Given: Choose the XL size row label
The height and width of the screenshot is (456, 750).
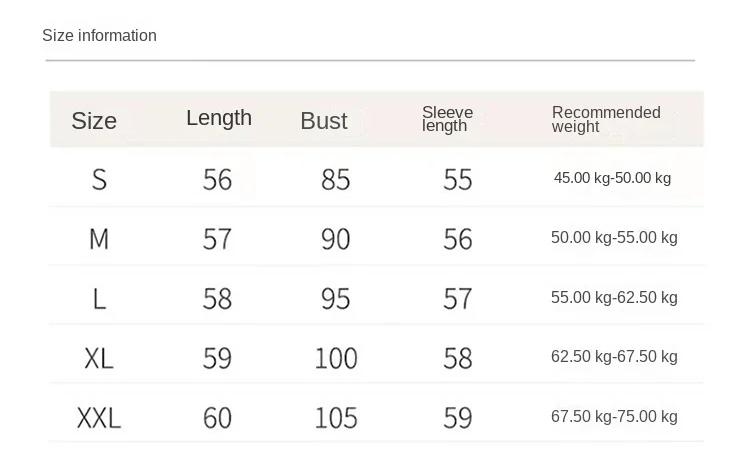Looking at the screenshot, I should click(99, 357).
